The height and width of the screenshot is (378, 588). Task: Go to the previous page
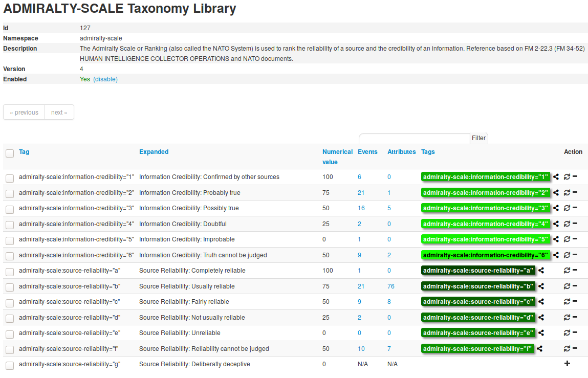coord(24,112)
